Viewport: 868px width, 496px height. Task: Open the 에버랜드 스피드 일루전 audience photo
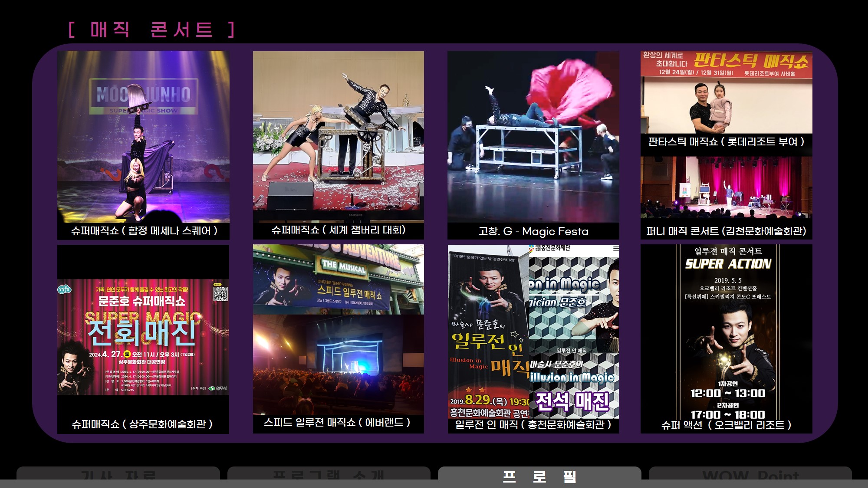tap(338, 365)
